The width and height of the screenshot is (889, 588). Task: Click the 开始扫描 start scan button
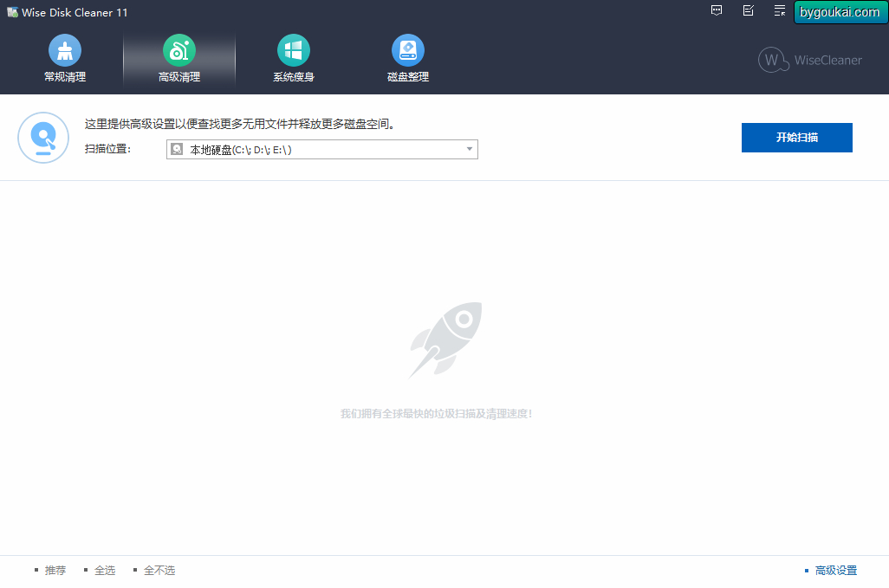coord(796,138)
